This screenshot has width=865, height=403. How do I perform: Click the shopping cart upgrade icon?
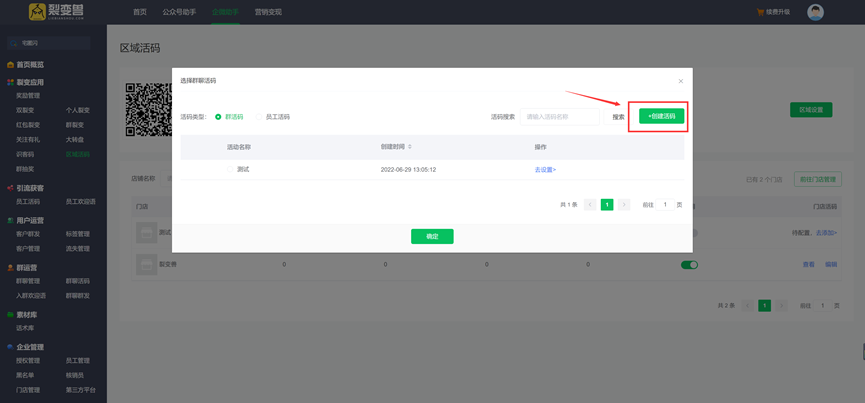pos(761,12)
